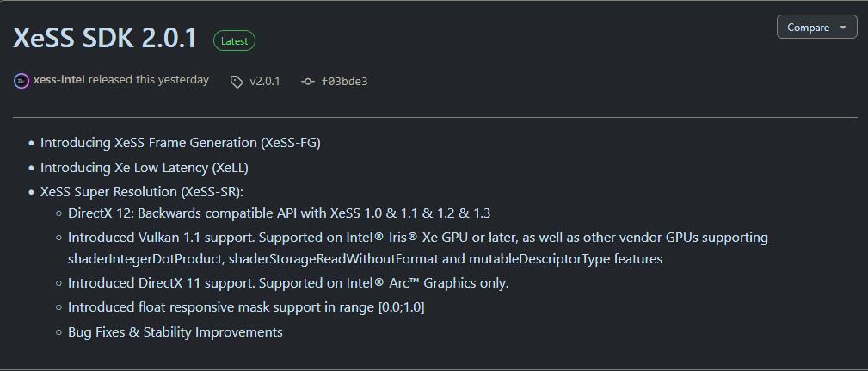The image size is (868, 371).
Task: Click the XeSS Super Resolution (XeSS-SR) heading line
Action: click(142, 190)
